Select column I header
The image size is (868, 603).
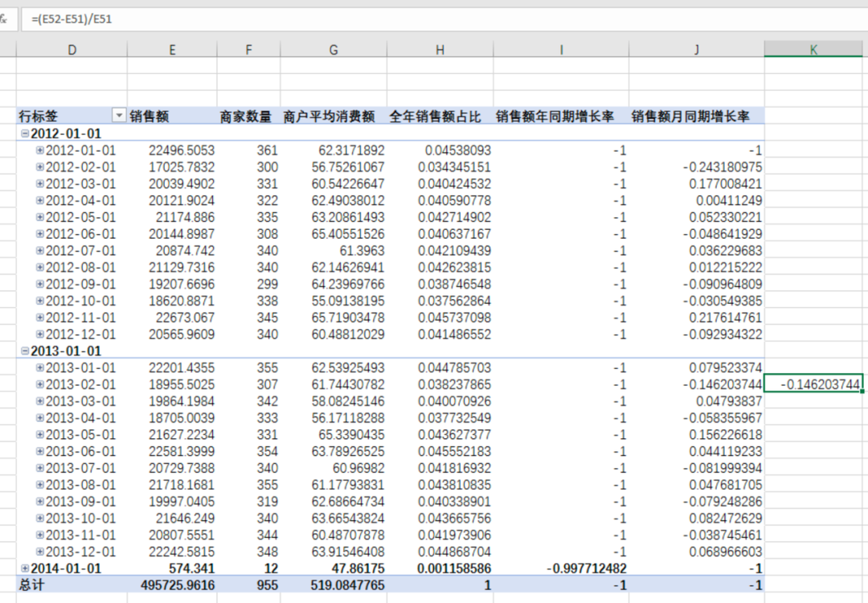point(561,49)
